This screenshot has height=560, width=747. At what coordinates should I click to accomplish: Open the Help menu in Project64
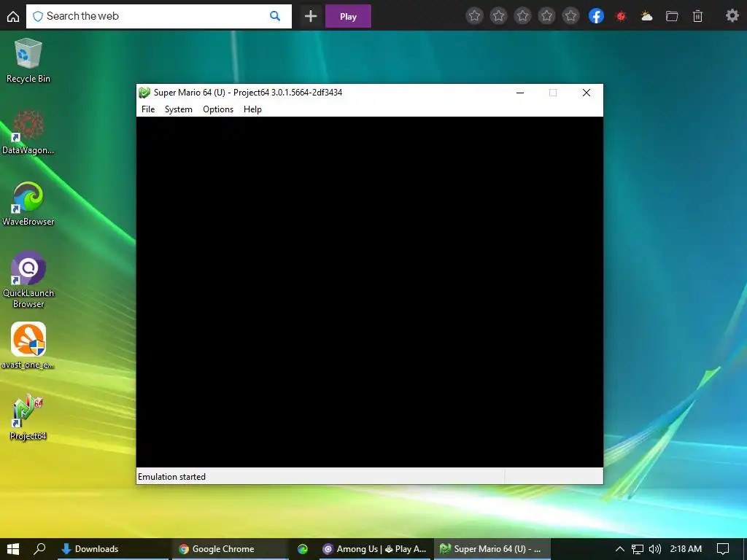coord(252,109)
